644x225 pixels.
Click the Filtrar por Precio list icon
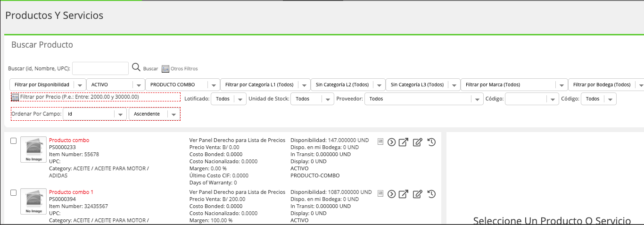[x=15, y=97]
